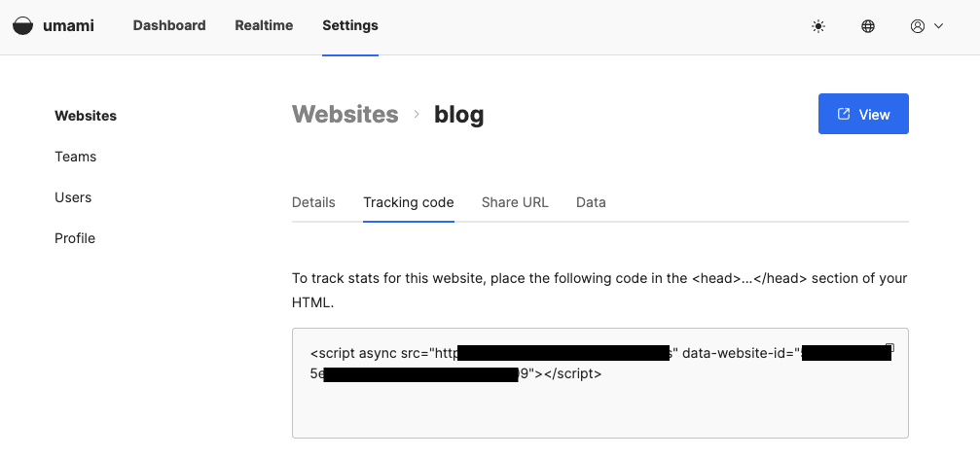Go to the Dashboard page
The height and width of the screenshot is (458, 980).
click(x=169, y=26)
